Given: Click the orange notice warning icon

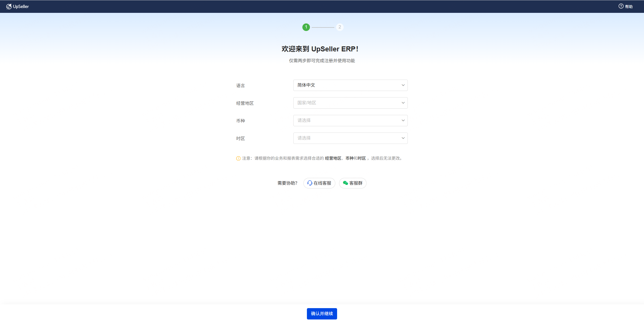Looking at the screenshot, I should coord(238,158).
